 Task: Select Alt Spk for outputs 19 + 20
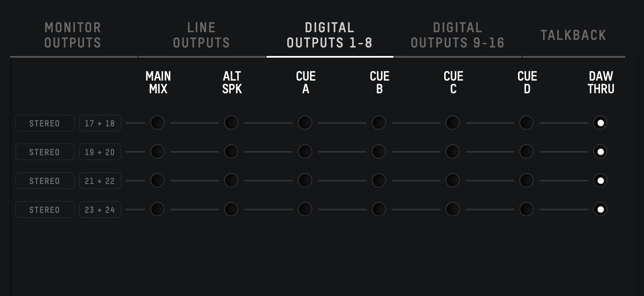[231, 152]
